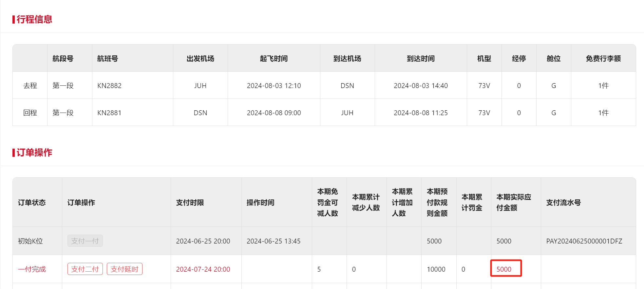This screenshot has width=644, height=289.
Task: Click the red deadline 2024-07-24 20:00
Action: click(x=203, y=269)
